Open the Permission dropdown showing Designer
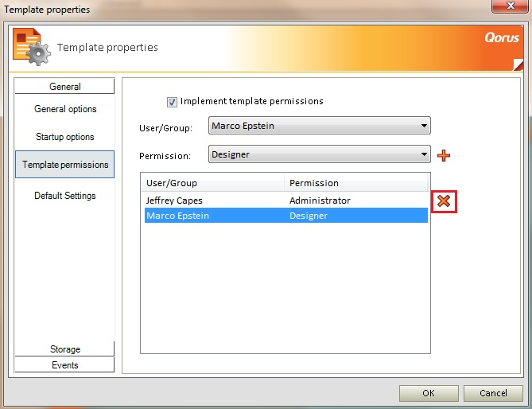This screenshot has height=409, width=532. [319, 154]
